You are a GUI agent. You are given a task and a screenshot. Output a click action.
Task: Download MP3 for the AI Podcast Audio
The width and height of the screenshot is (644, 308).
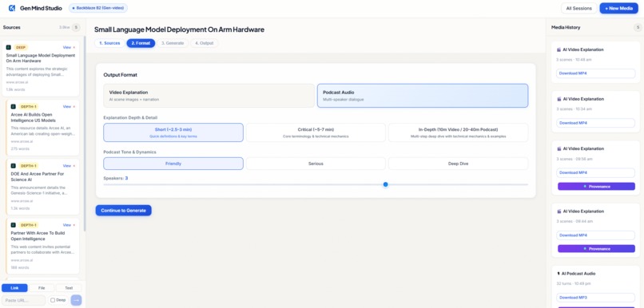[595, 298]
